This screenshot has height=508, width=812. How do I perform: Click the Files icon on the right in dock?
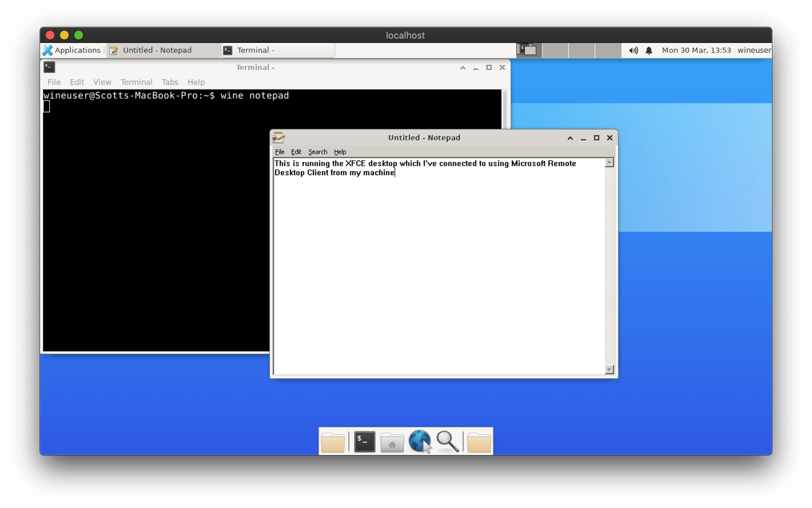(x=479, y=441)
